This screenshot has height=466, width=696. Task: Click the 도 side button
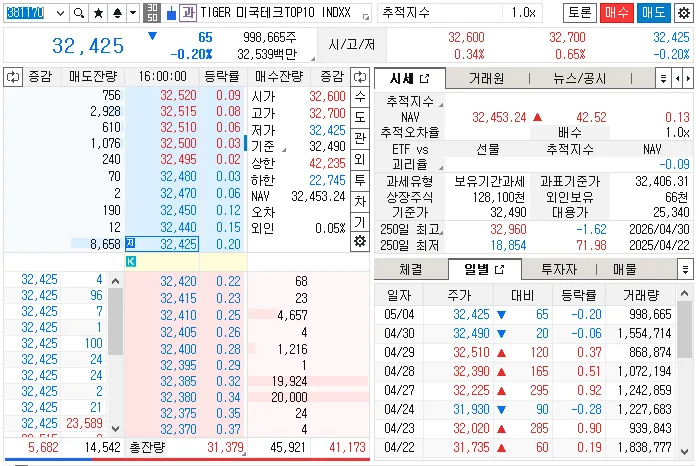360,117
